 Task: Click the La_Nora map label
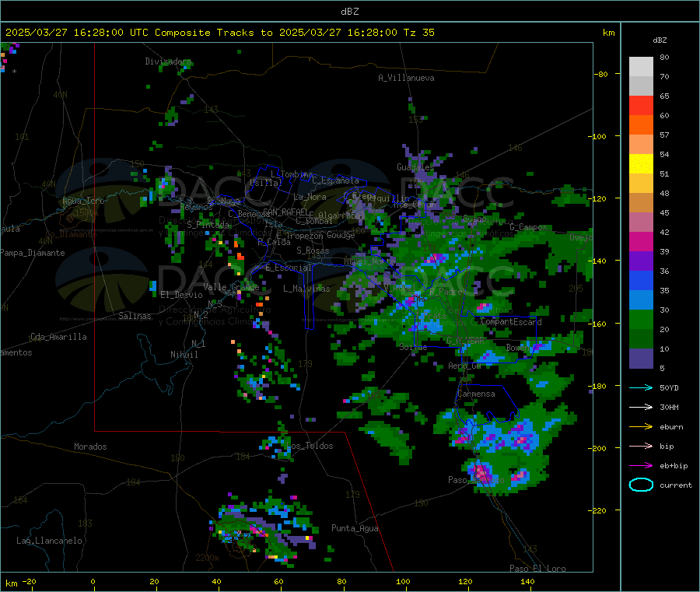[310, 197]
